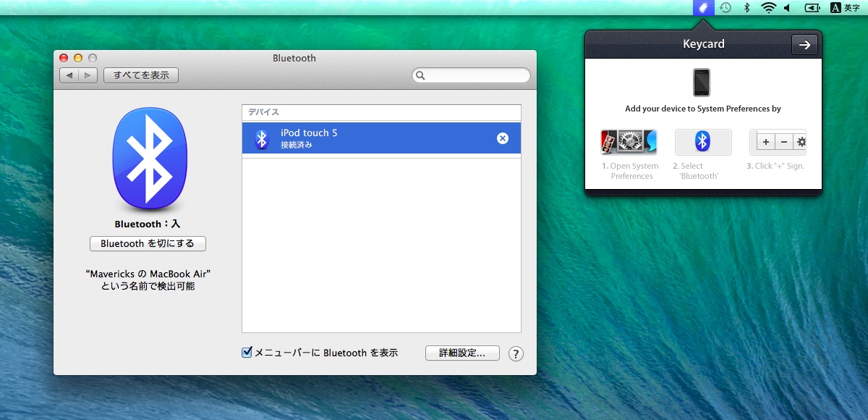The width and height of the screenshot is (868, 420).
Task: Open the battery status menu bar icon
Action: click(x=812, y=8)
